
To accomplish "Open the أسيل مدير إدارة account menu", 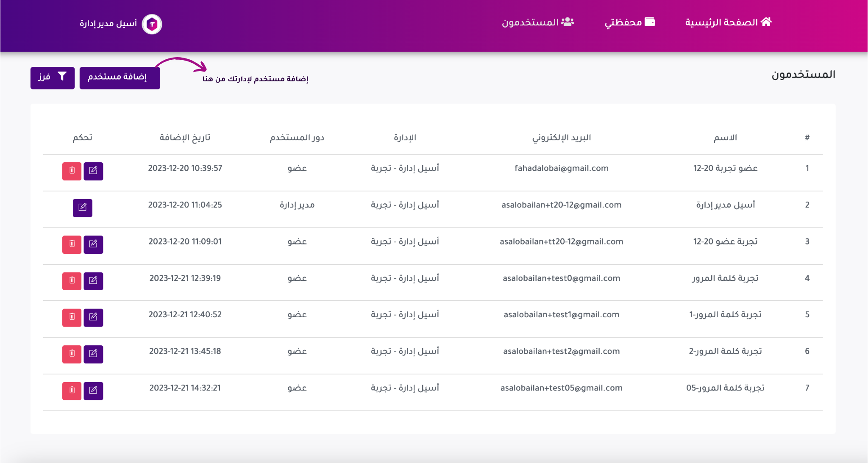I will (x=108, y=24).
